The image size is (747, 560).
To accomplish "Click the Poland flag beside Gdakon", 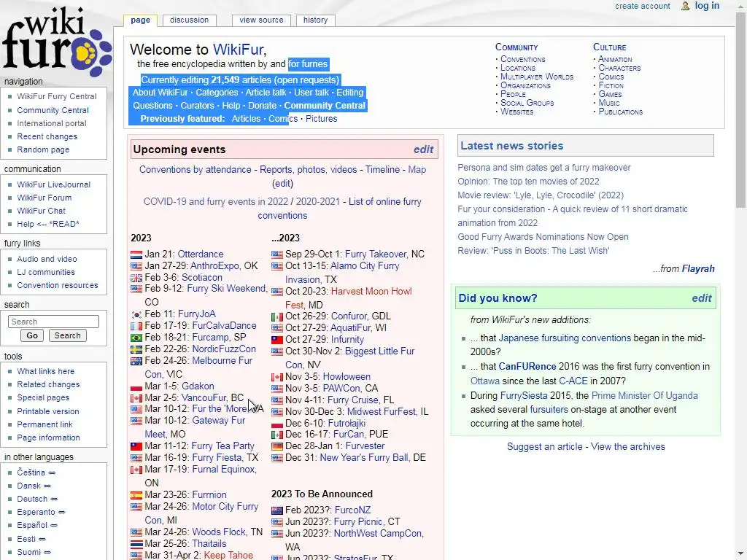I will point(136,386).
